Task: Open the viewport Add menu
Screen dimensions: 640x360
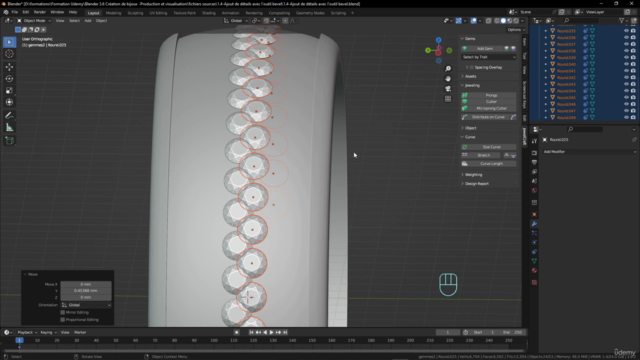Action: point(88,20)
